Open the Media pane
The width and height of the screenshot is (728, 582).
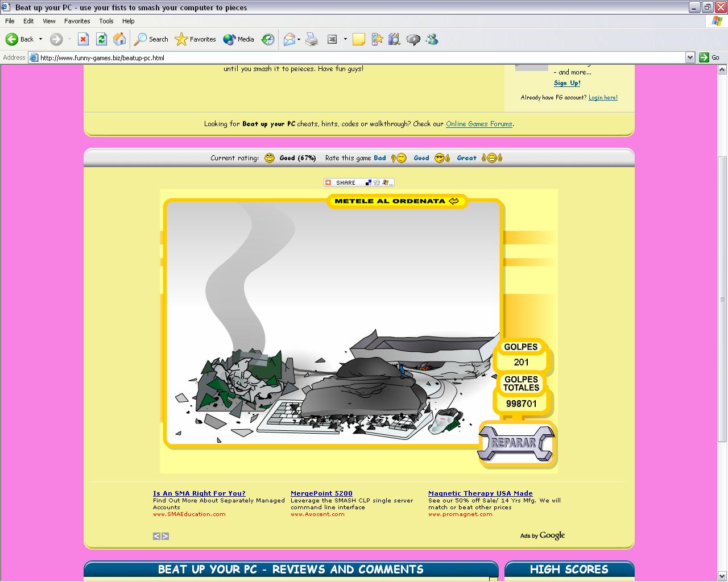[x=238, y=39]
